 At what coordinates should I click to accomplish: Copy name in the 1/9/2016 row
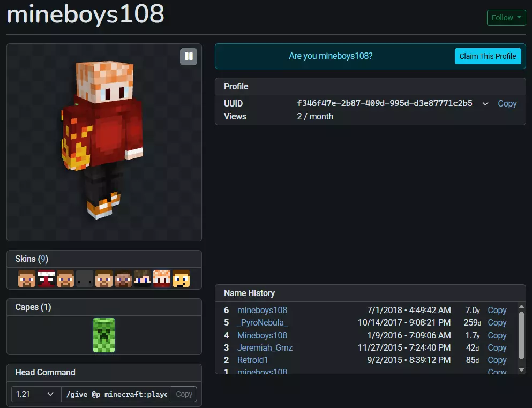click(x=497, y=335)
